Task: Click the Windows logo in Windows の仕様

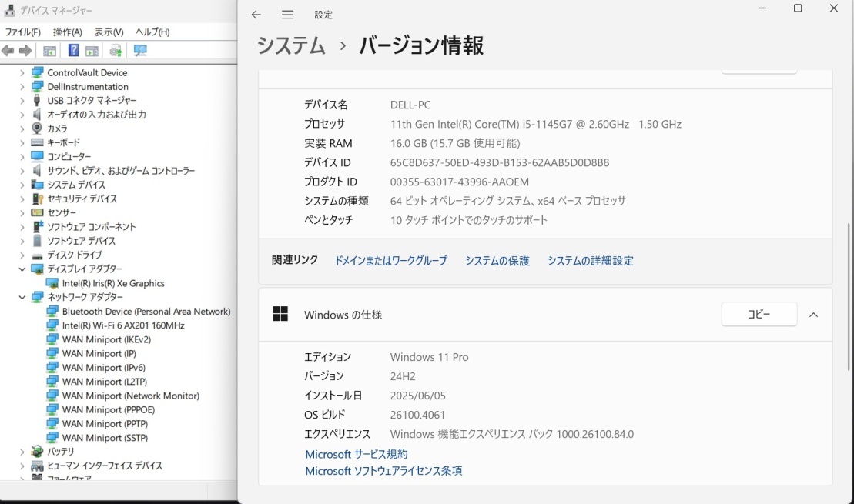Action: (x=280, y=314)
